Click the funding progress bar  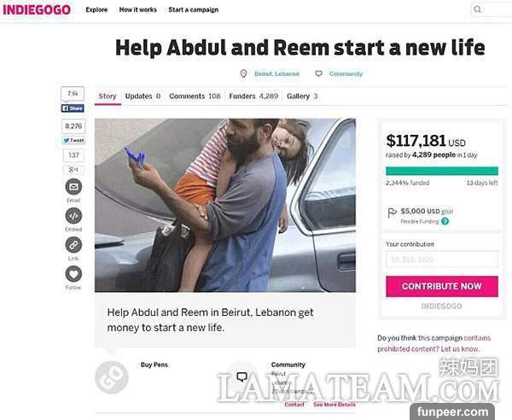[442, 171]
